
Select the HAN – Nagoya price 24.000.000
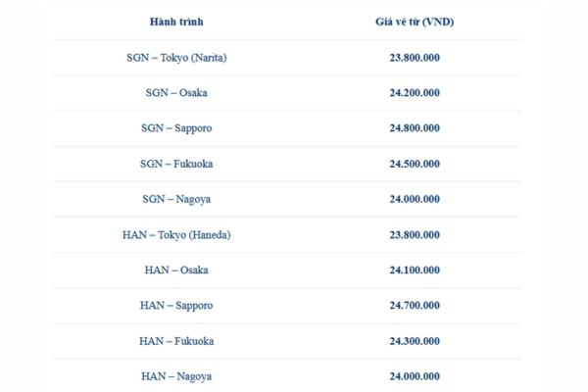[x=414, y=376]
